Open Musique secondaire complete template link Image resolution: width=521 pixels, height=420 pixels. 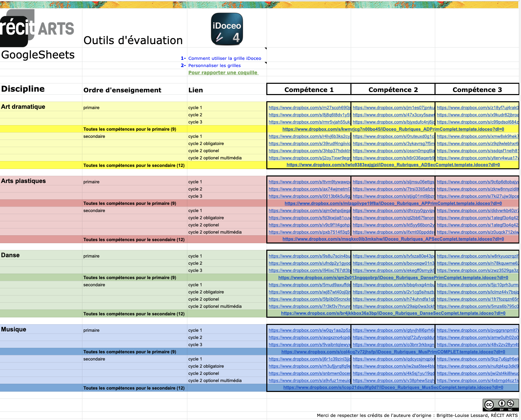[x=393, y=388]
